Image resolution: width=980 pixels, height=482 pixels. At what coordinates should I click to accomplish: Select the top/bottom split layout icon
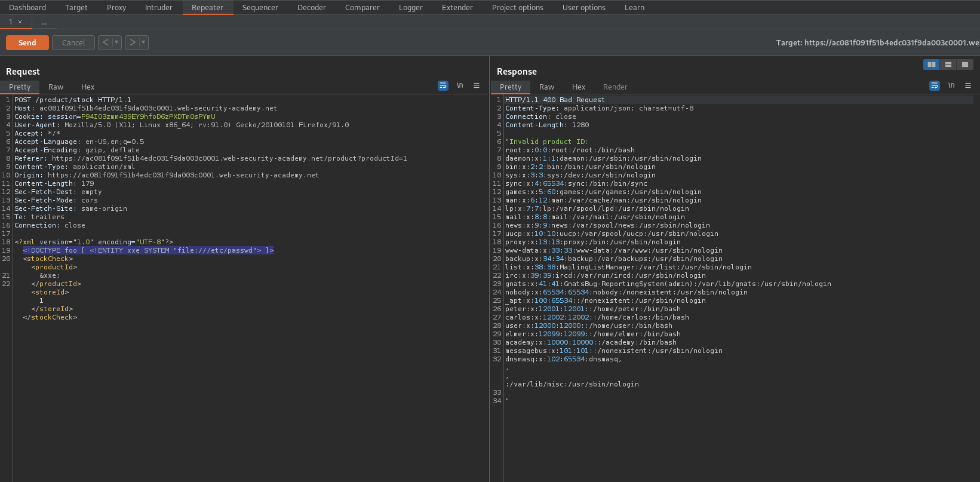(x=948, y=65)
